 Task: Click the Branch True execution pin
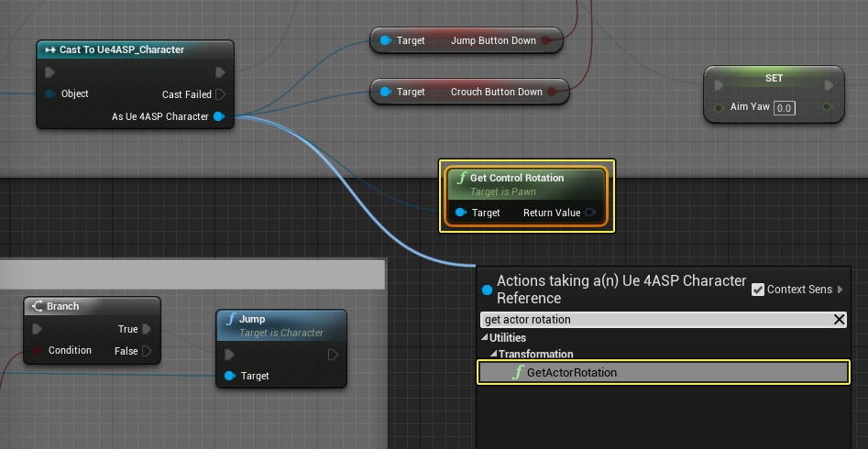(147, 329)
